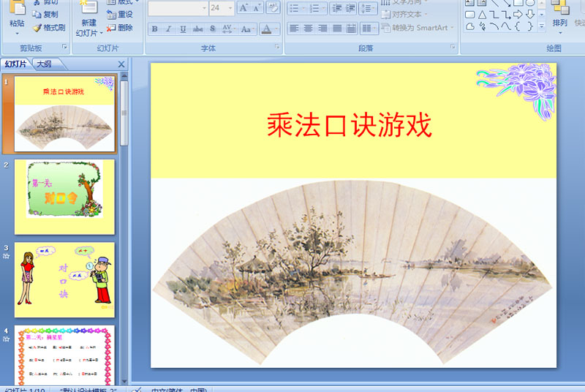The height and width of the screenshot is (392, 585).
Task: Select slide 2 thumbnail 第一关
Action: click(64, 197)
